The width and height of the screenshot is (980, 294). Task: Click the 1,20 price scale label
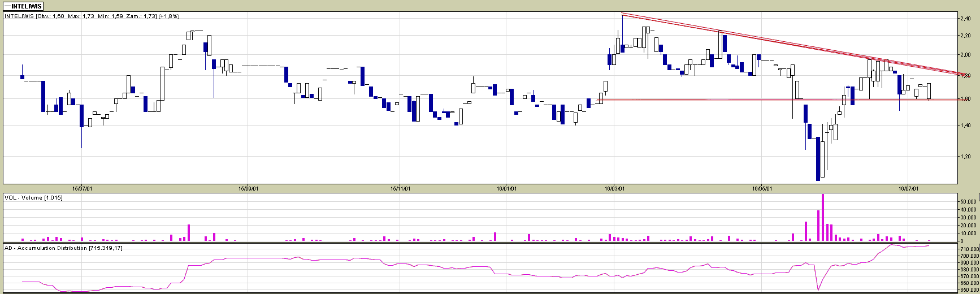[965, 157]
